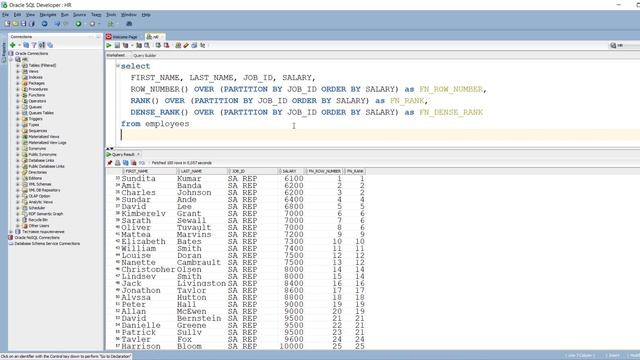Click the red pin icon in Query Result
The image size is (640, 360).
[x=109, y=163]
